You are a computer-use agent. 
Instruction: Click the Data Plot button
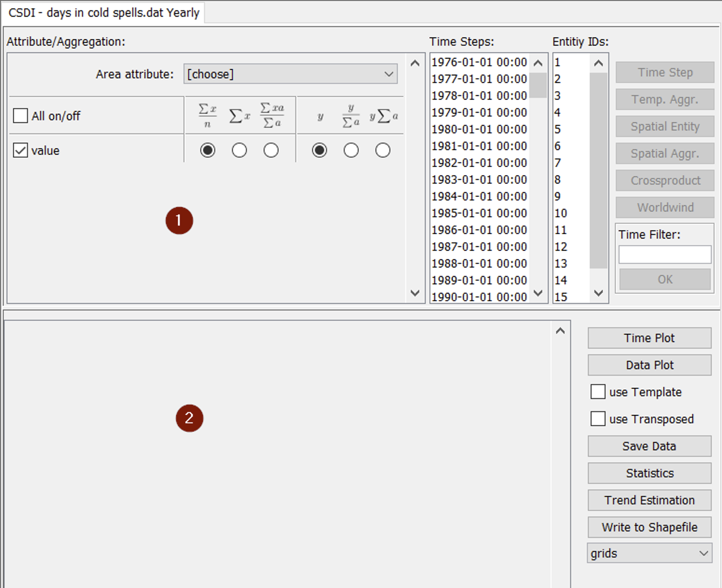pos(649,365)
